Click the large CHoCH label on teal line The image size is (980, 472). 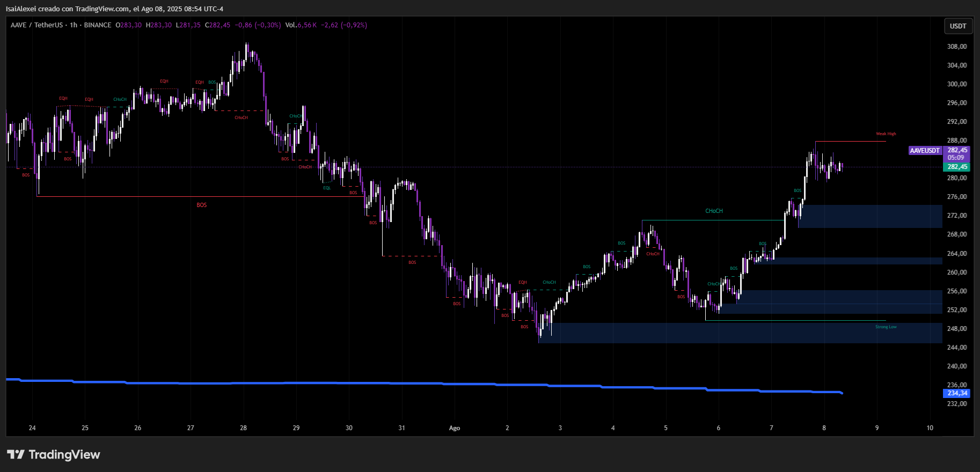coord(714,211)
